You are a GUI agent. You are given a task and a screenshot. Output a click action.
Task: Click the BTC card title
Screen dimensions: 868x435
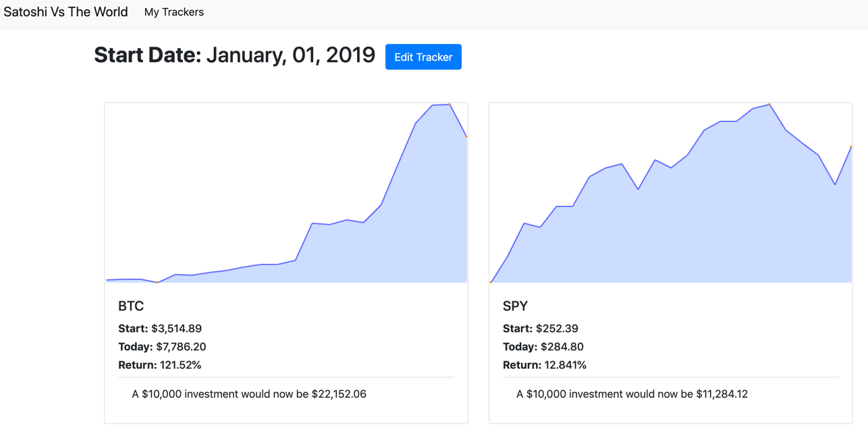pyautogui.click(x=131, y=306)
